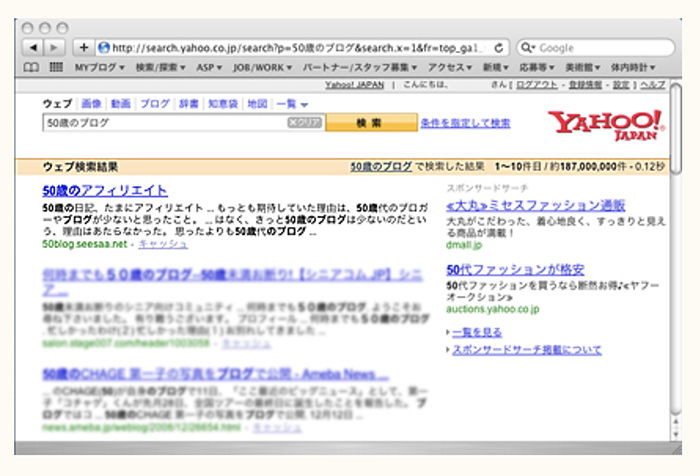Click the auctions.yahoo.co.jp green URL text

[493, 309]
